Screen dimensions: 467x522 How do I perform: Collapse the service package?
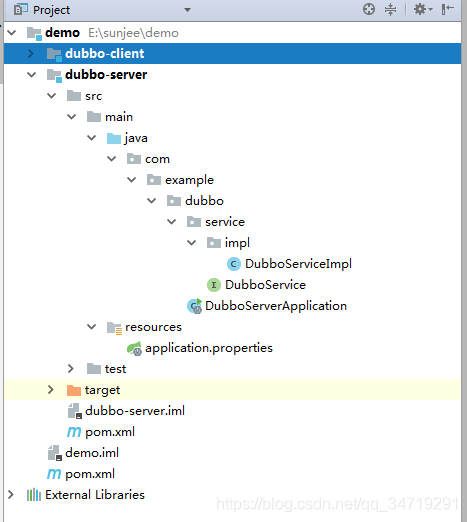pos(172,222)
